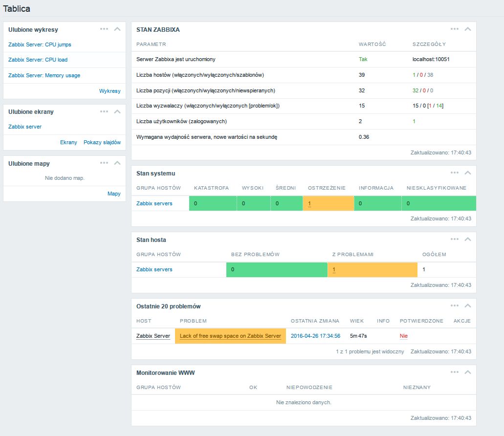
Task: Collapse the Stan hosta widget
Action: [x=468, y=239]
